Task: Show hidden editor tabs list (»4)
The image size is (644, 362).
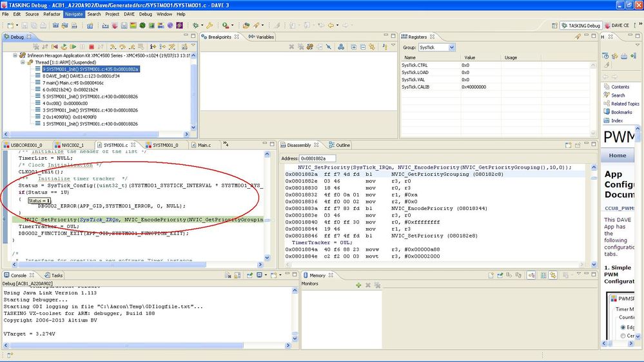Action: [x=226, y=144]
